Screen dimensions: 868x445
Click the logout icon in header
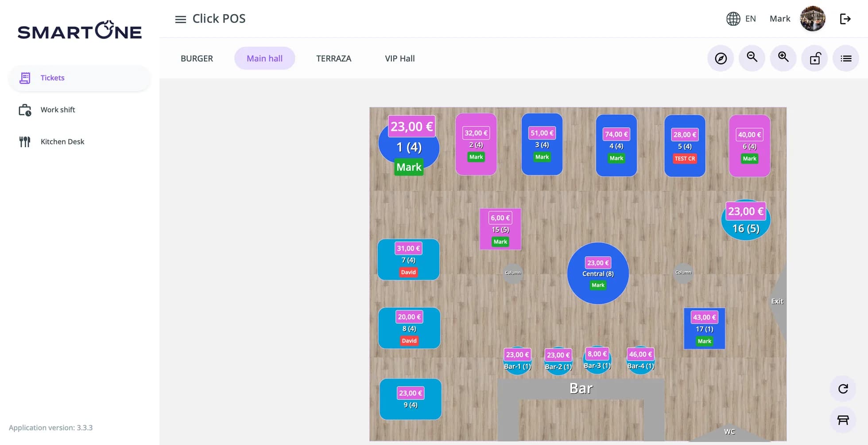845,19
